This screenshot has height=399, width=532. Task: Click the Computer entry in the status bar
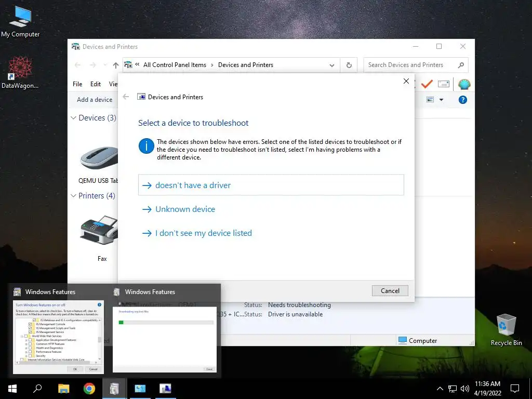click(x=418, y=341)
